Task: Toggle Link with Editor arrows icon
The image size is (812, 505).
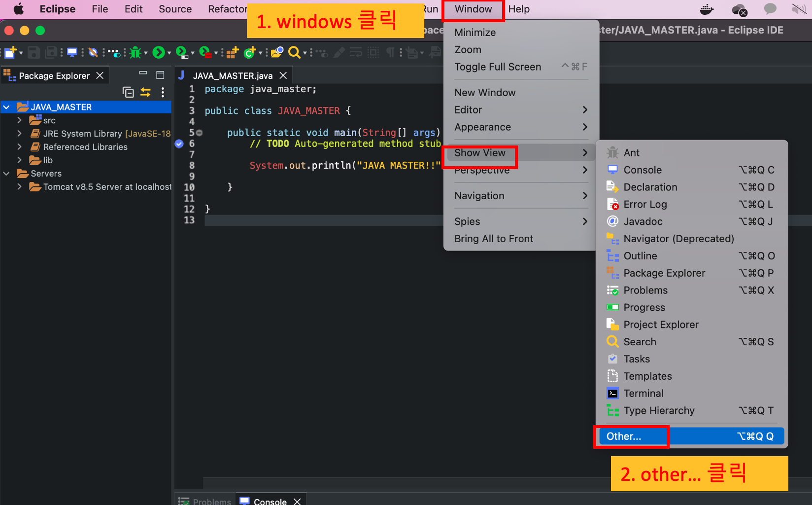Action: [145, 92]
